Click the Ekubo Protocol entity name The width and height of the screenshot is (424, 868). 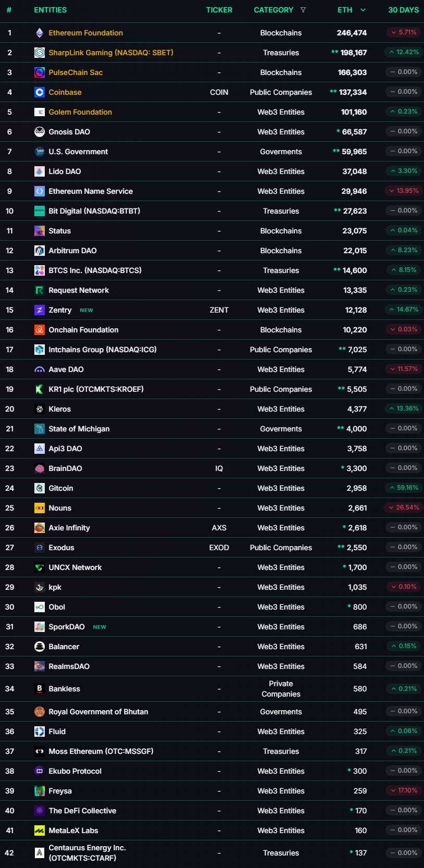point(75,771)
